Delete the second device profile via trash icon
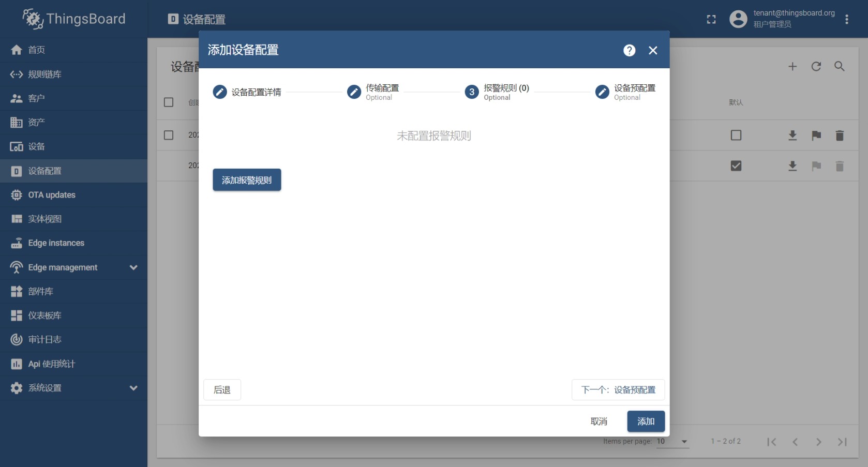Viewport: 868px width, 467px height. pyautogui.click(x=840, y=166)
